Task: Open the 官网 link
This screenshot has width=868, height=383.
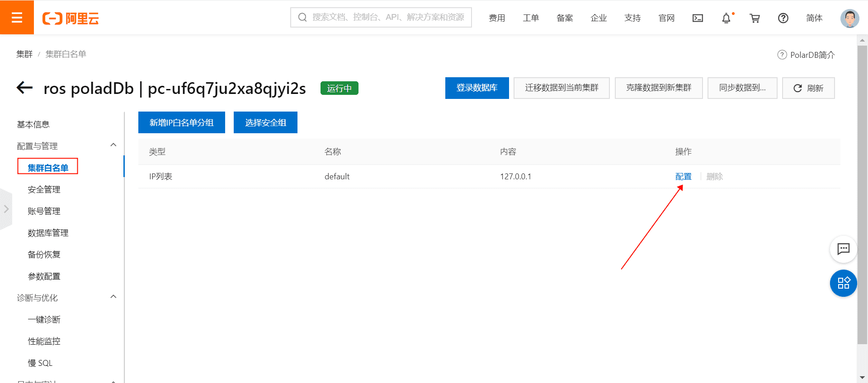Action: tap(666, 18)
